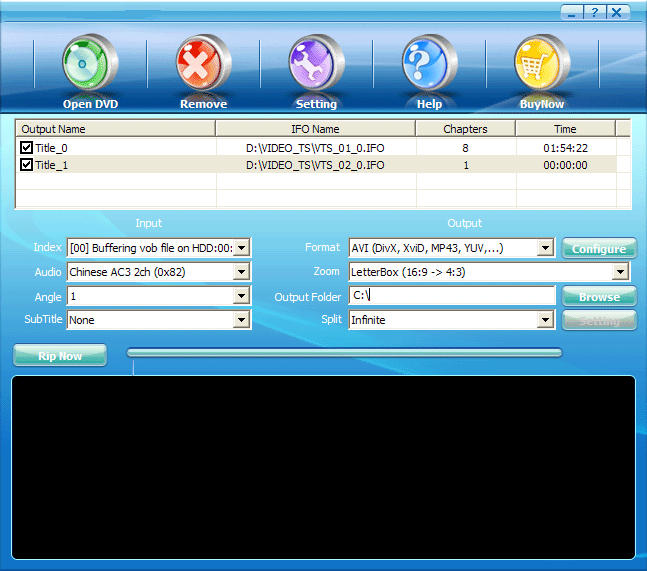The height and width of the screenshot is (571, 647).
Task: Click the BuyNow shopping cart icon
Action: [542, 65]
